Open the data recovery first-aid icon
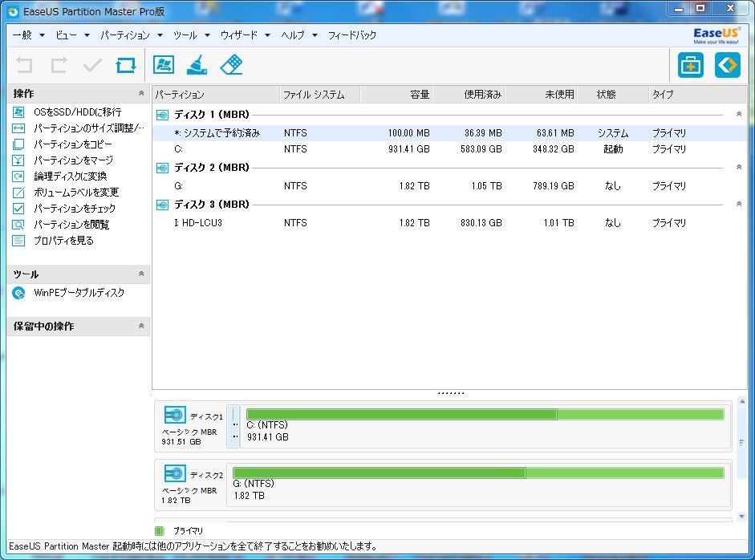This screenshot has height=560, width=755. pos(691,65)
